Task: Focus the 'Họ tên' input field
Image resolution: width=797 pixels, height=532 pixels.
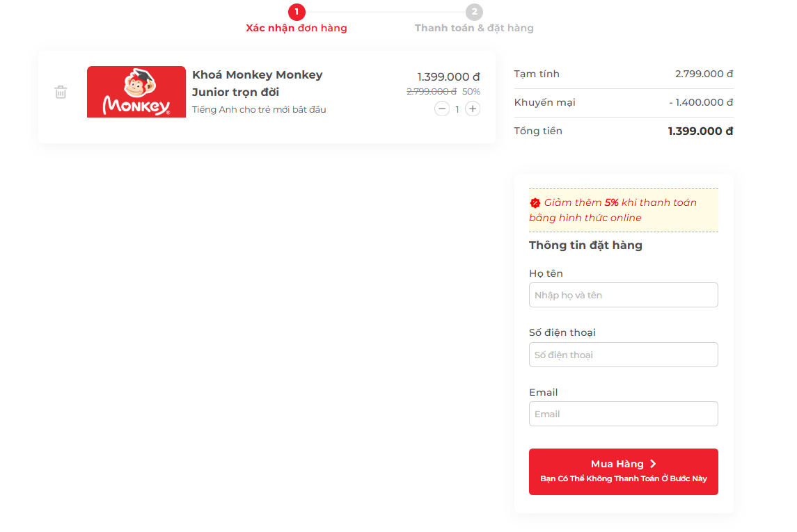Action: point(623,295)
